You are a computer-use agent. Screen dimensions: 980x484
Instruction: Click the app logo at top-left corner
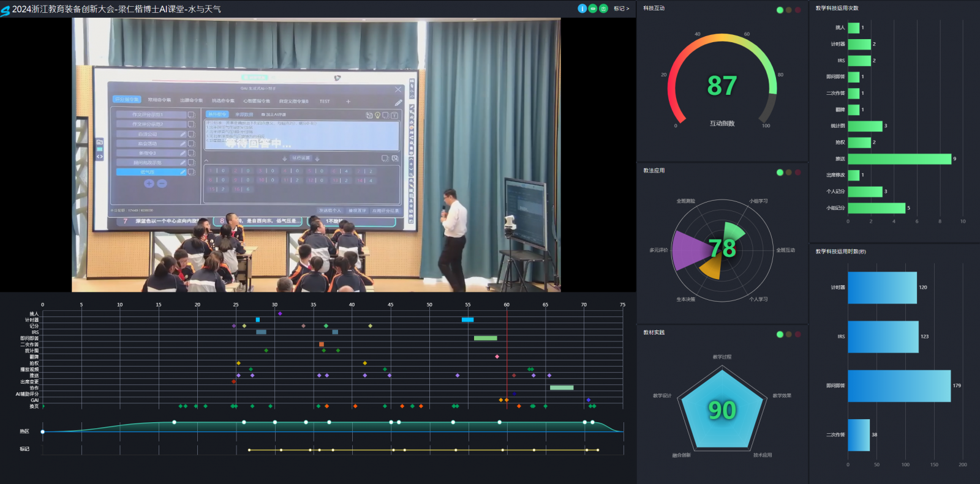pyautogui.click(x=6, y=10)
